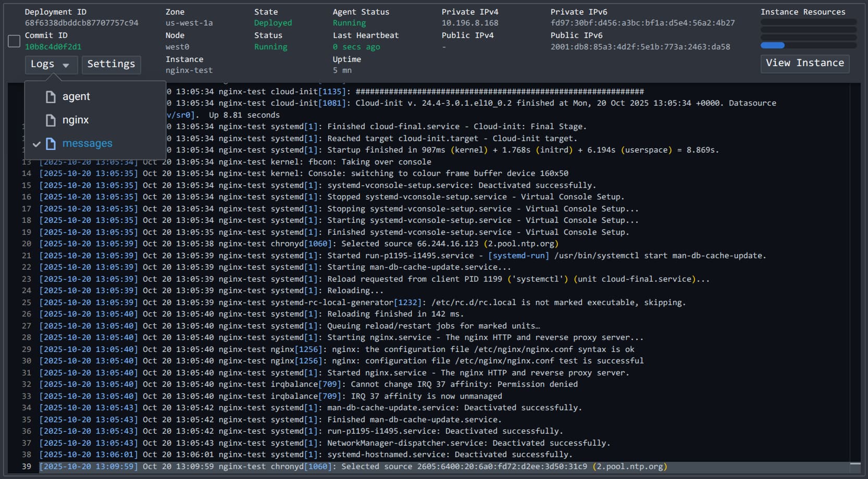Screen dimensions: 868x479
Task: Select highlighted log line 39
Action: [x=353, y=467]
